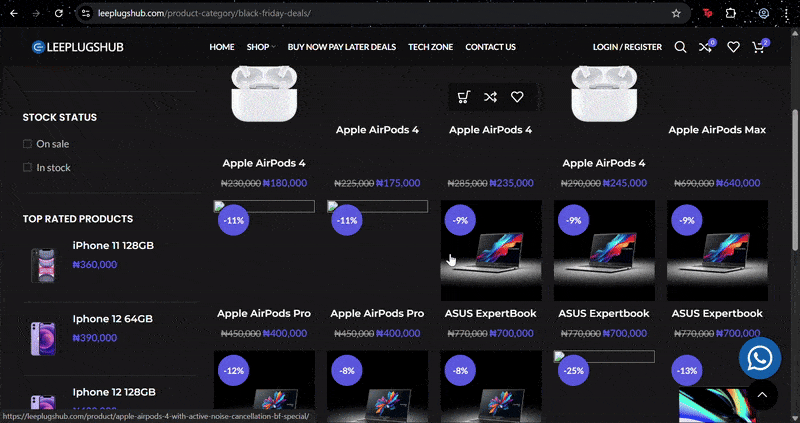Open the WhatsApp chat button
This screenshot has height=423, width=800.
click(x=760, y=358)
